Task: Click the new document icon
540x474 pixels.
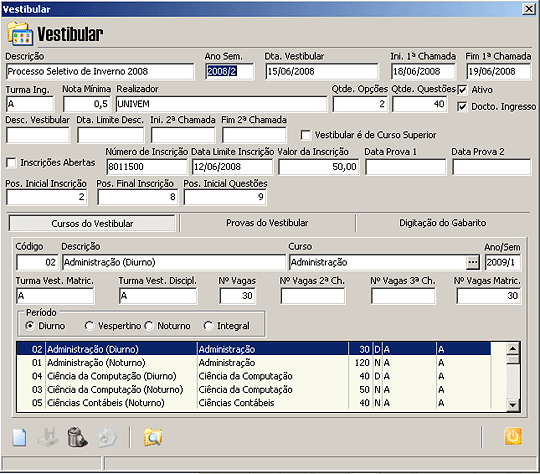Action: pos(19,437)
